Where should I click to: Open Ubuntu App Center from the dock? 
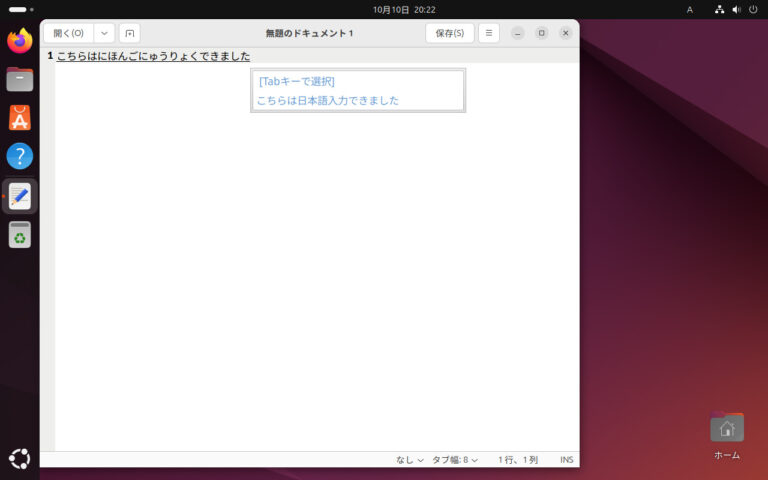tap(19, 118)
